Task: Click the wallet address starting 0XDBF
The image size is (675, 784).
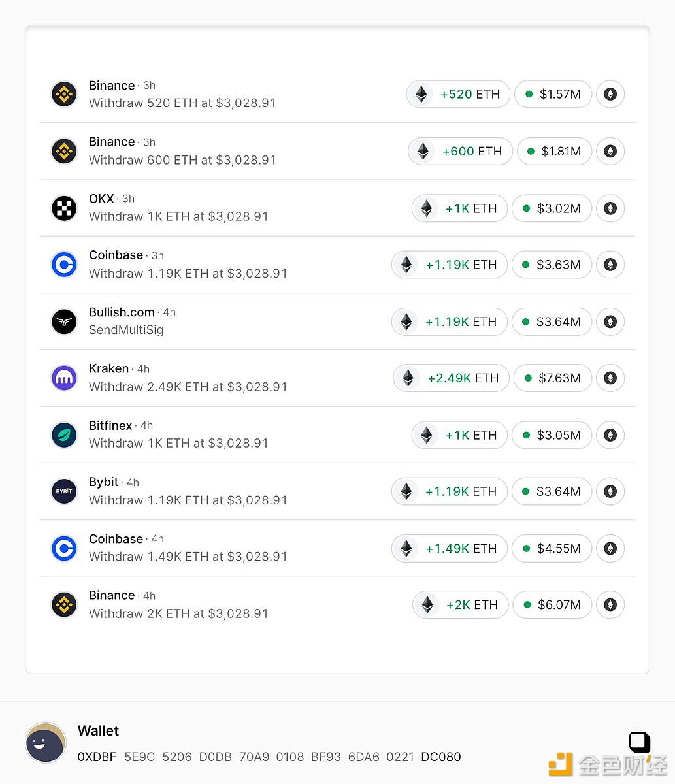Action: (x=269, y=757)
